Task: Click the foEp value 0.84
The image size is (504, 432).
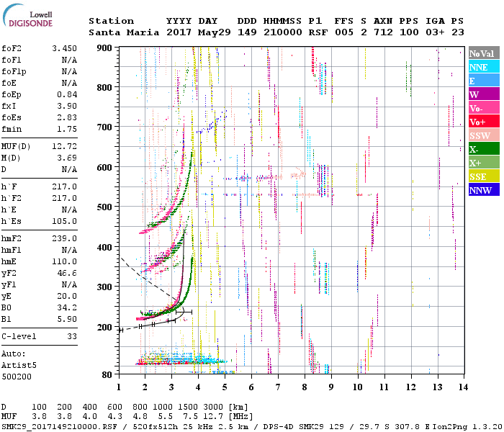Action: [67, 94]
